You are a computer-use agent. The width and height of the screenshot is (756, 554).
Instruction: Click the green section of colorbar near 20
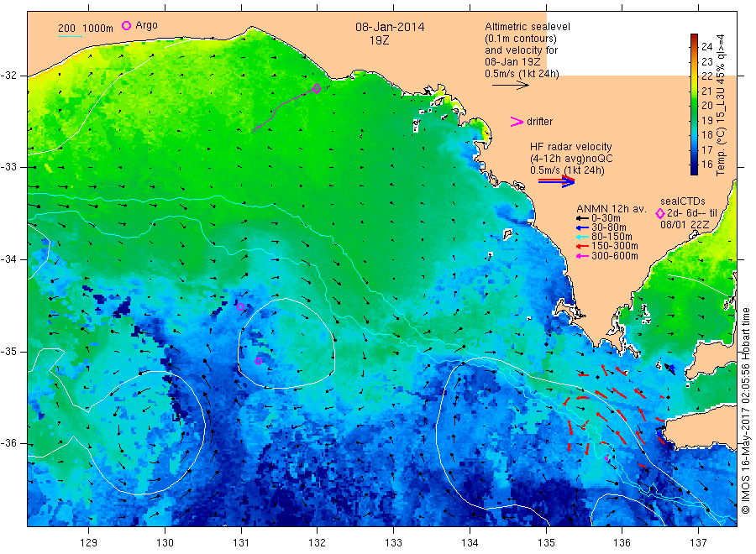(x=695, y=106)
